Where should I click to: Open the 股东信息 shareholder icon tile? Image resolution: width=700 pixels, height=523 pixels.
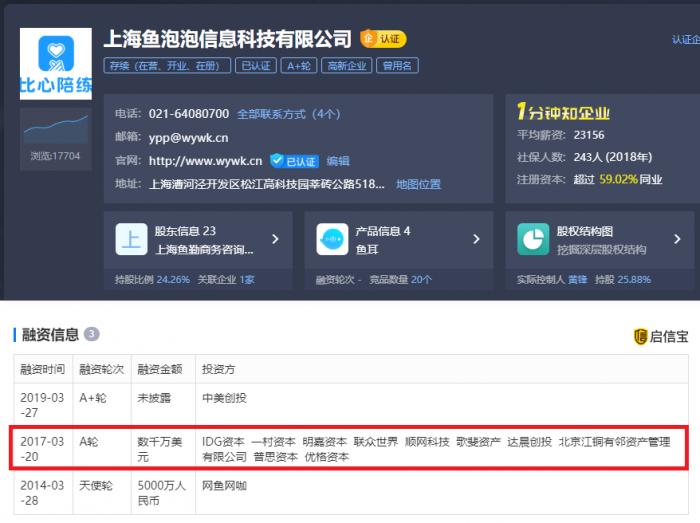click(132, 239)
